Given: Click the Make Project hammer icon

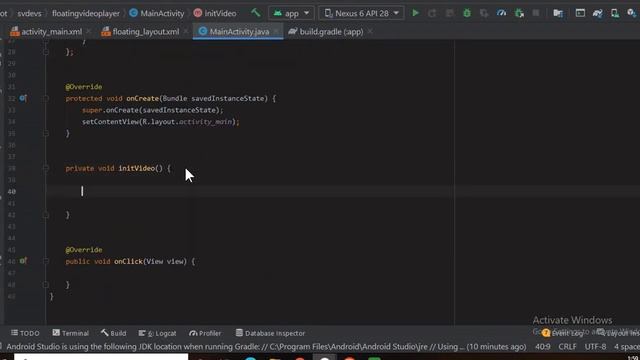Looking at the screenshot, I should pos(256,13).
